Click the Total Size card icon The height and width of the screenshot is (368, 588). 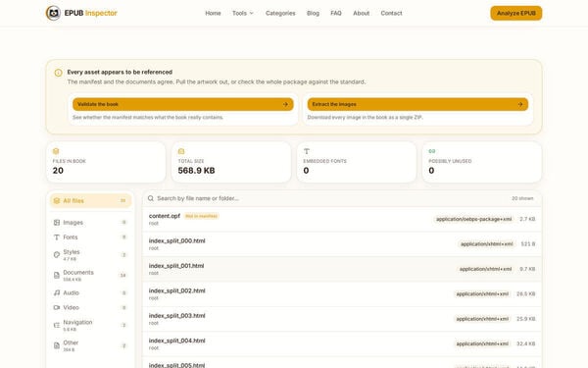[181, 151]
